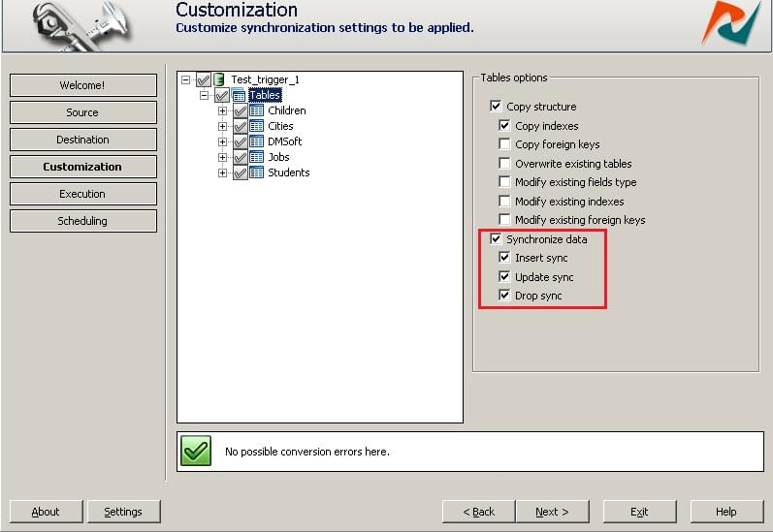Viewport: 773px width, 532px height.
Task: Expand the Children table node
Action: click(222, 110)
